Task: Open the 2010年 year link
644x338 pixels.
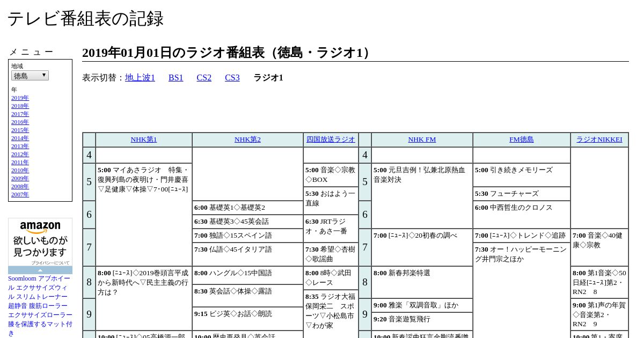Action: click(20, 170)
